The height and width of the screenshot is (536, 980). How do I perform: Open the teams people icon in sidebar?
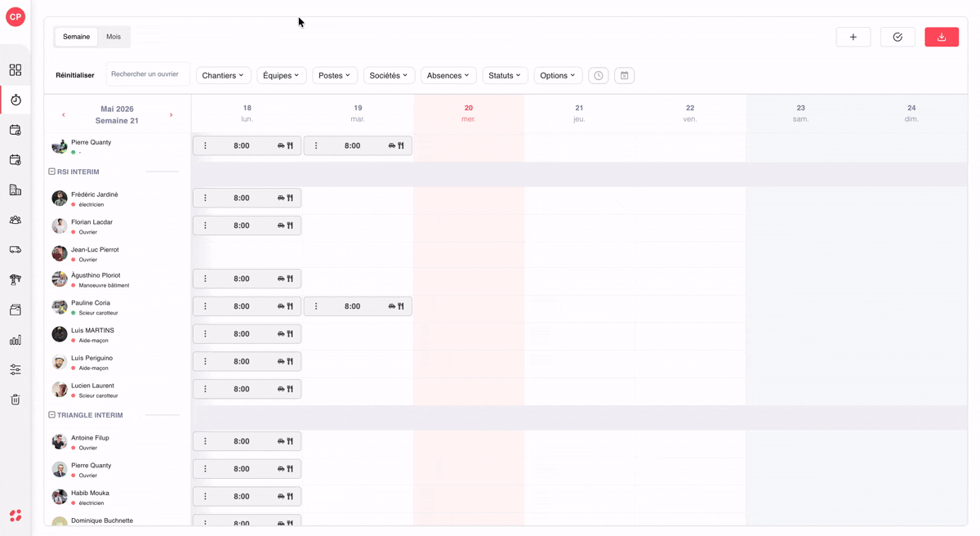pos(16,220)
